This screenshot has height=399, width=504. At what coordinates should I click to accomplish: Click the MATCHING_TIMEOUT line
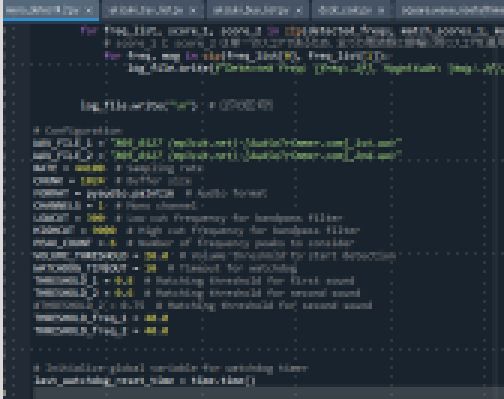coord(165,268)
